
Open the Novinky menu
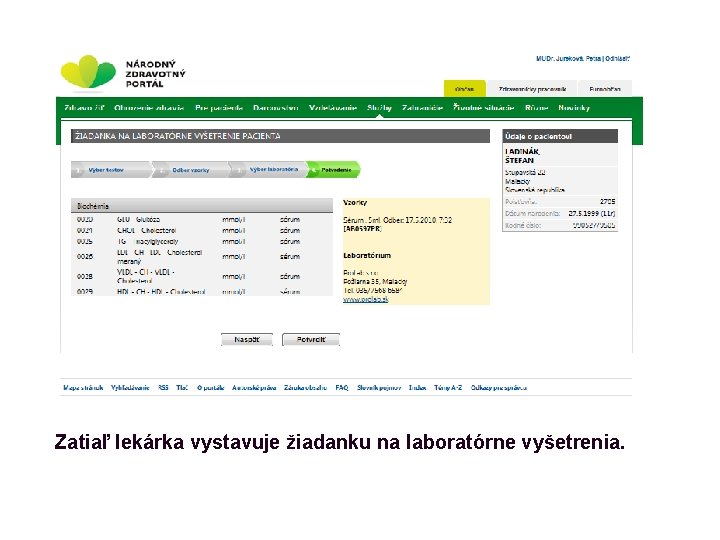[x=574, y=107]
